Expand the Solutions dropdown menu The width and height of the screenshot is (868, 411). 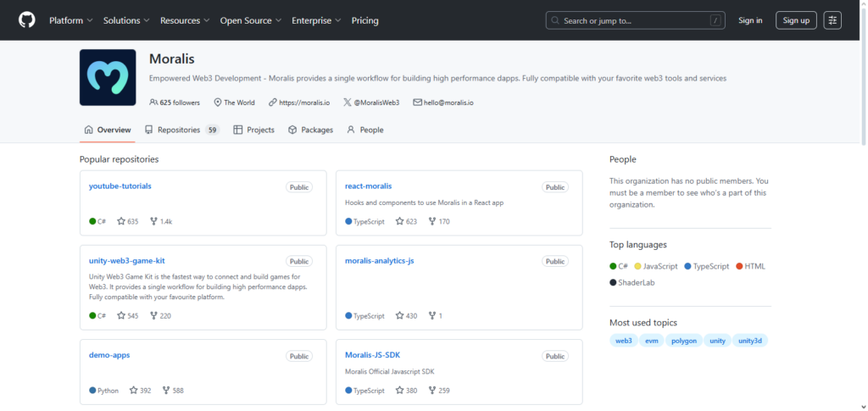pos(126,20)
